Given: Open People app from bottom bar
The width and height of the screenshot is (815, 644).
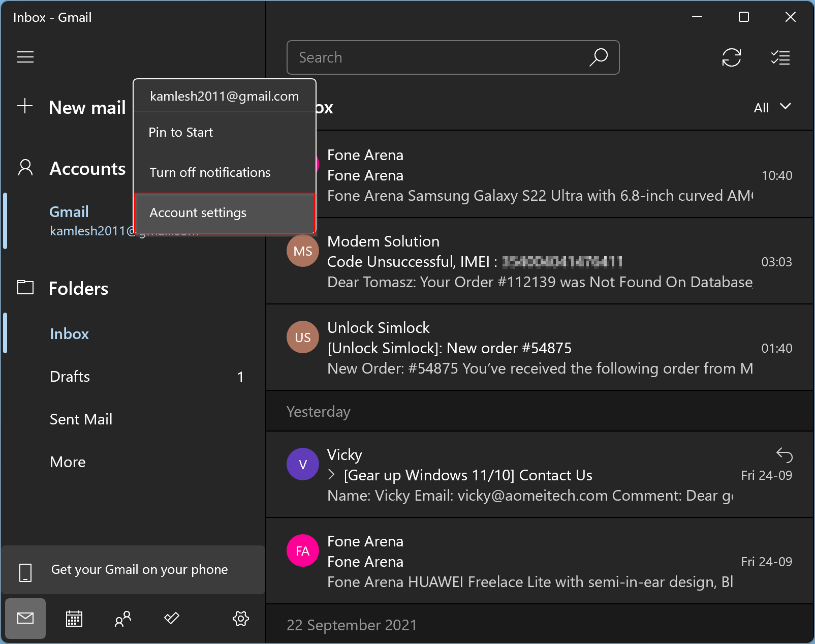Looking at the screenshot, I should pyautogui.click(x=123, y=619).
